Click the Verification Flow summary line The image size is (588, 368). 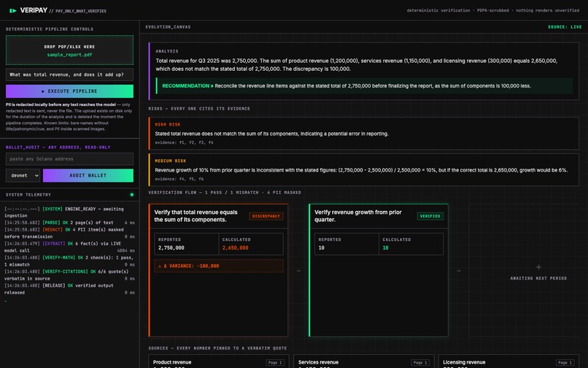(x=225, y=192)
